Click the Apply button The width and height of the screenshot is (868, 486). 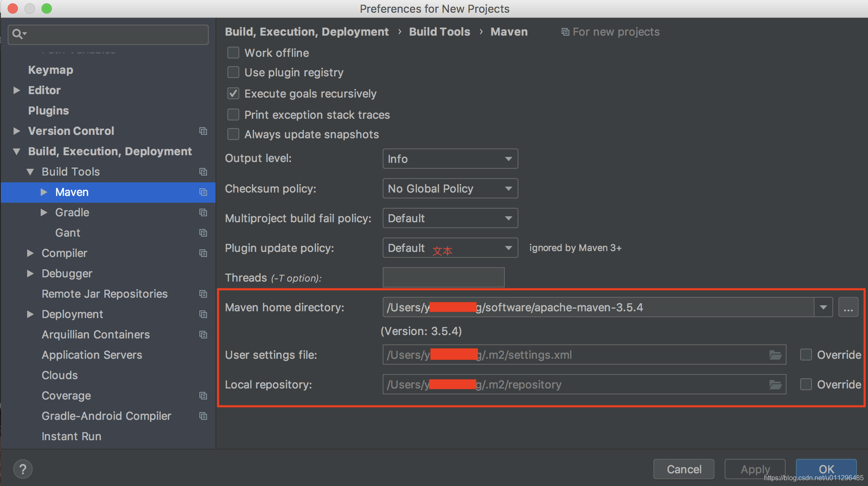[x=755, y=469]
